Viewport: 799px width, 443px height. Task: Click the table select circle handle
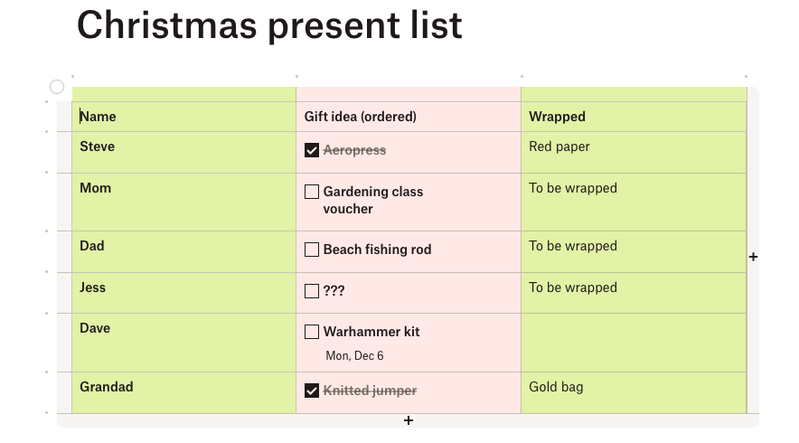click(x=57, y=87)
